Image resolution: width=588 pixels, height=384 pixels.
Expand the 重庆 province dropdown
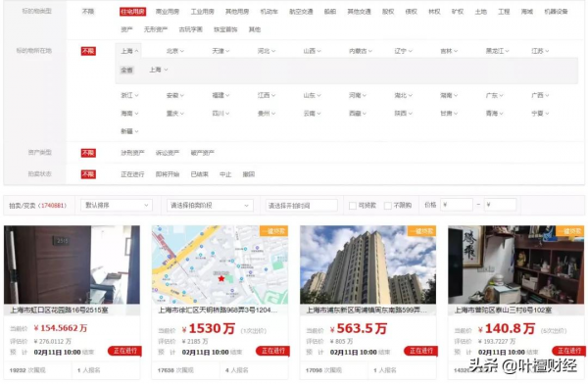pyautogui.click(x=175, y=114)
